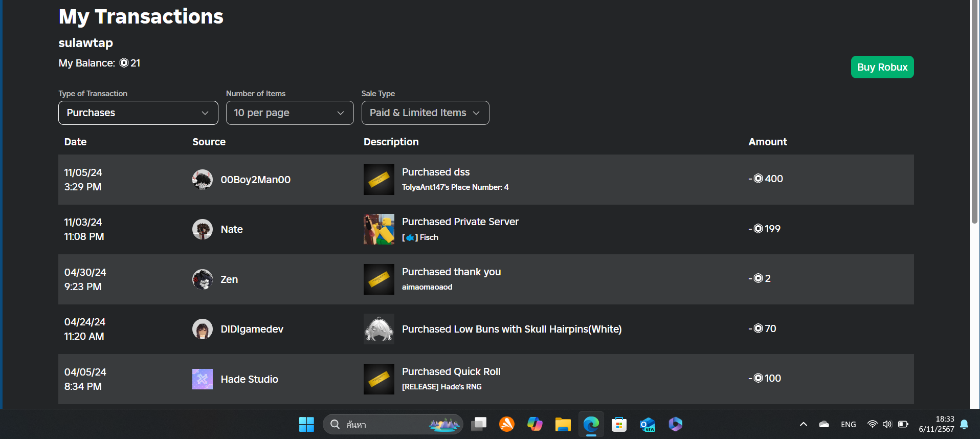The height and width of the screenshot is (439, 980).
Task: Open the Low Buns Skull Hairpins thumbnail
Action: click(379, 329)
